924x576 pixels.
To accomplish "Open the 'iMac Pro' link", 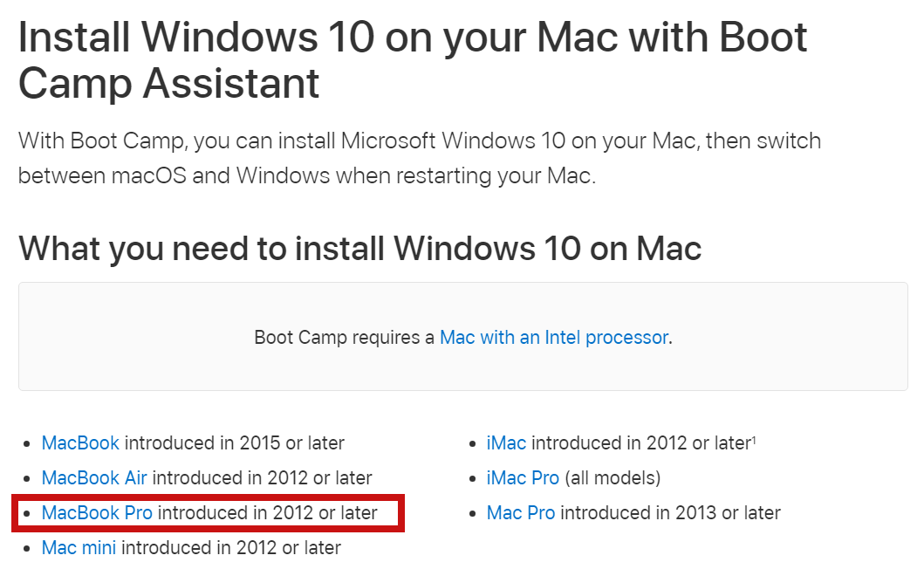I will click(523, 477).
